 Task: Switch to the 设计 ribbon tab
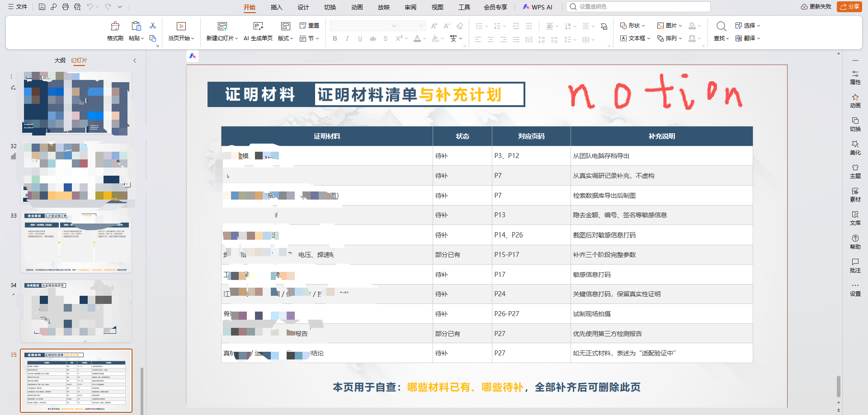[303, 7]
